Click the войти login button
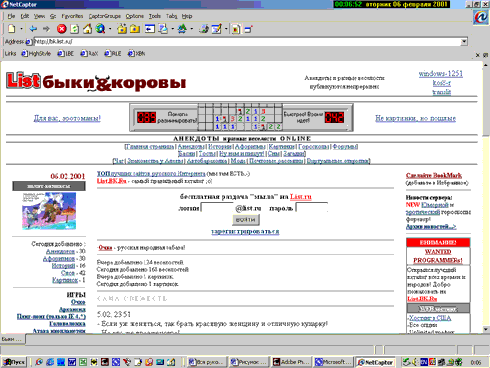 (246, 220)
